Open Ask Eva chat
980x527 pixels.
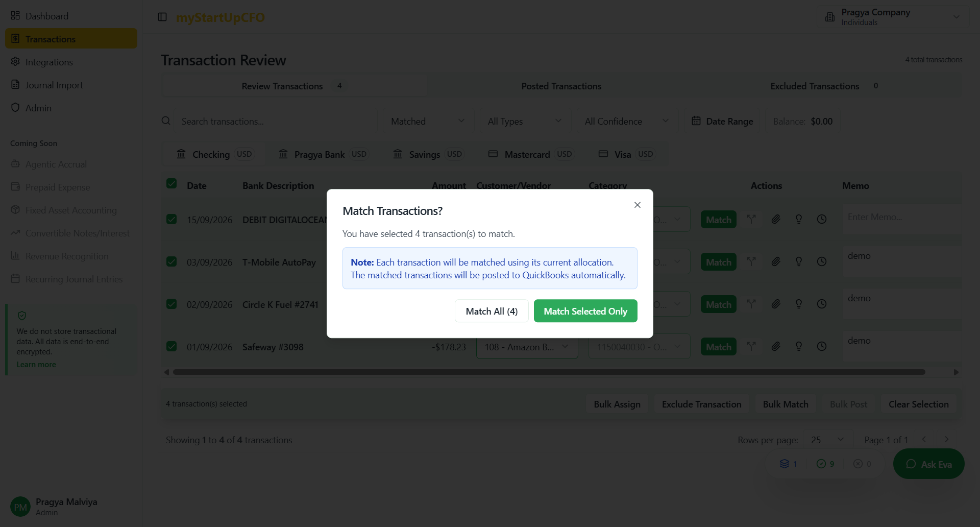(x=928, y=464)
